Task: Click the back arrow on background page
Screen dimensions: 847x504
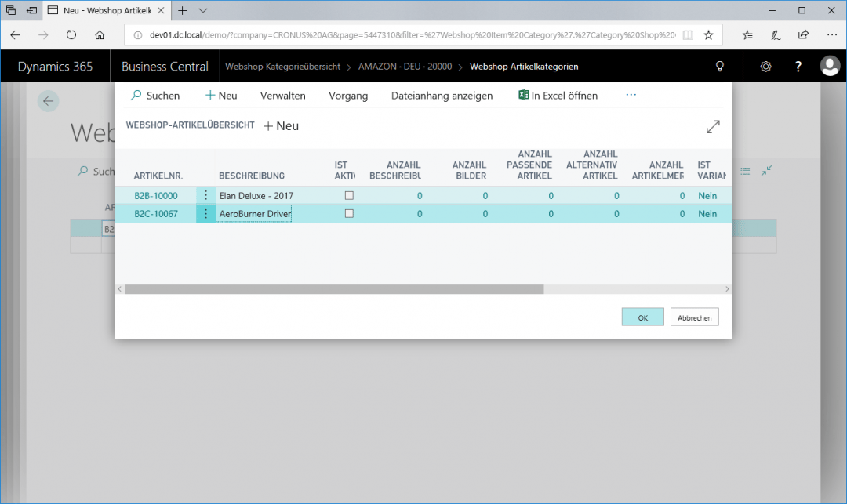Action: click(x=48, y=101)
